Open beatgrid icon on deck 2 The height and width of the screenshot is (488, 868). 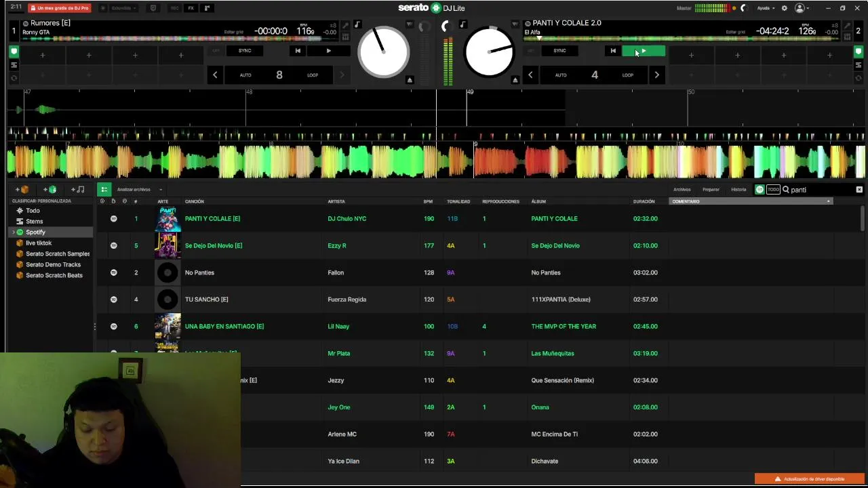click(x=847, y=37)
